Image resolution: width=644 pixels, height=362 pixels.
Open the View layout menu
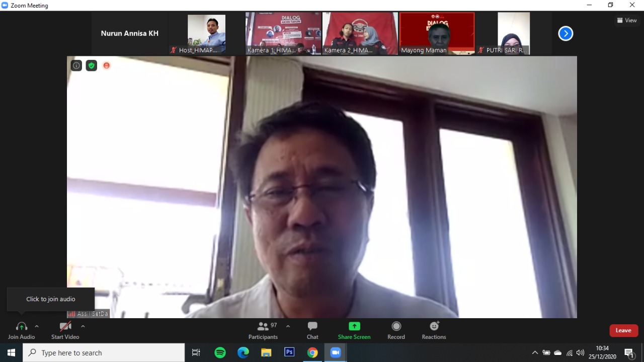coord(627,20)
